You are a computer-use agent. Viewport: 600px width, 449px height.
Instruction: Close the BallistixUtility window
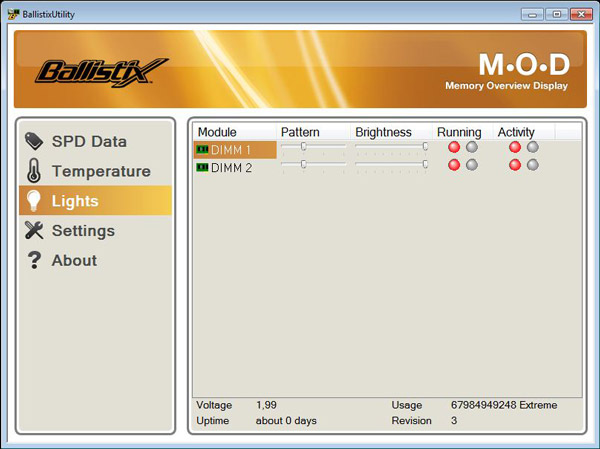tap(581, 15)
